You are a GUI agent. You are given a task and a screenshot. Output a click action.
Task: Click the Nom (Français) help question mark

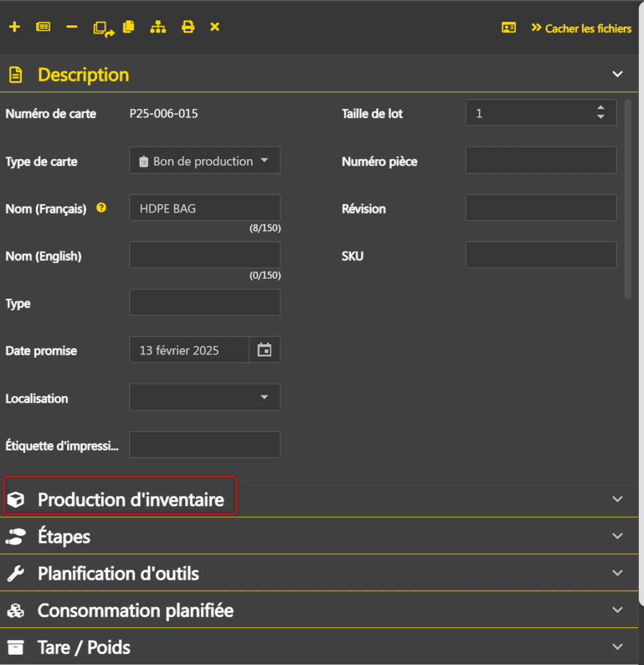(101, 208)
